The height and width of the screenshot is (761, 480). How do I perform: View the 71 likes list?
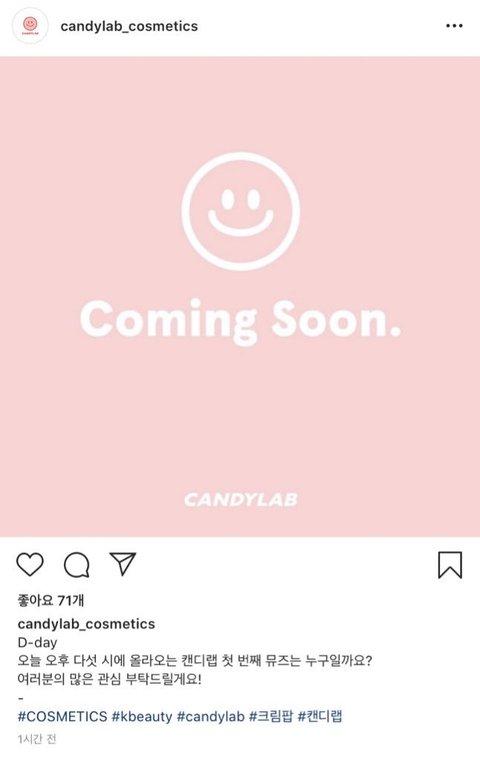click(x=50, y=600)
